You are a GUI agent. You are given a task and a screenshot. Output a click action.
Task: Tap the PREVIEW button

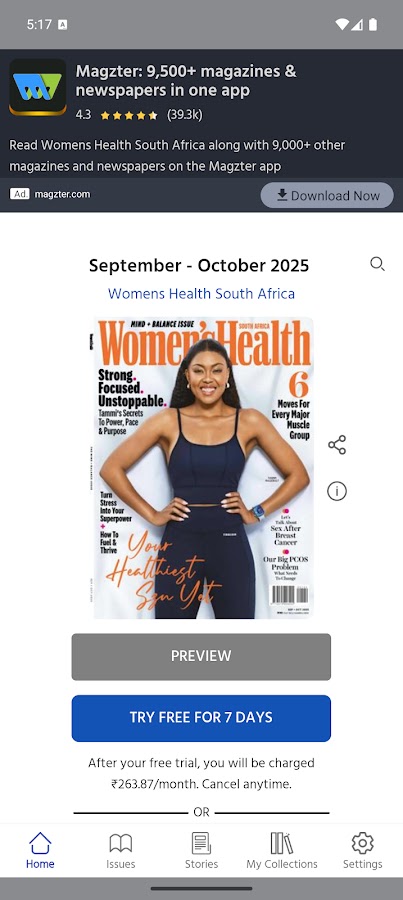[x=201, y=657]
